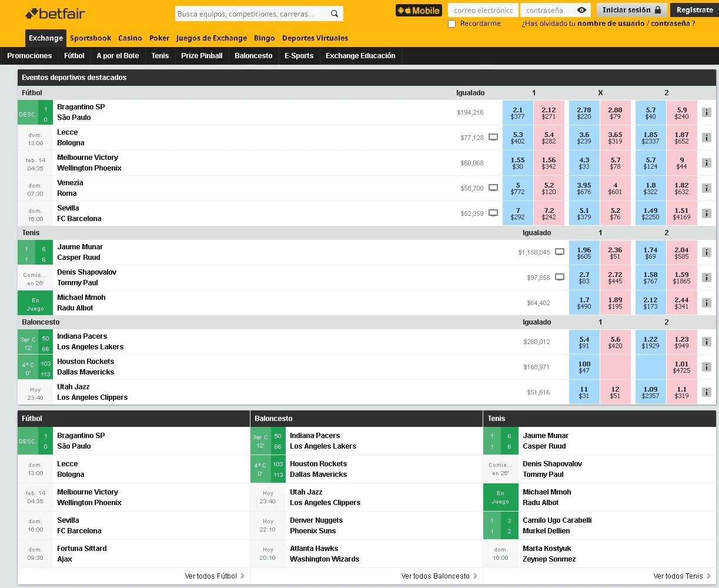Image resolution: width=719 pixels, height=588 pixels.
Task: Open E-Sports menu item
Action: (x=299, y=56)
